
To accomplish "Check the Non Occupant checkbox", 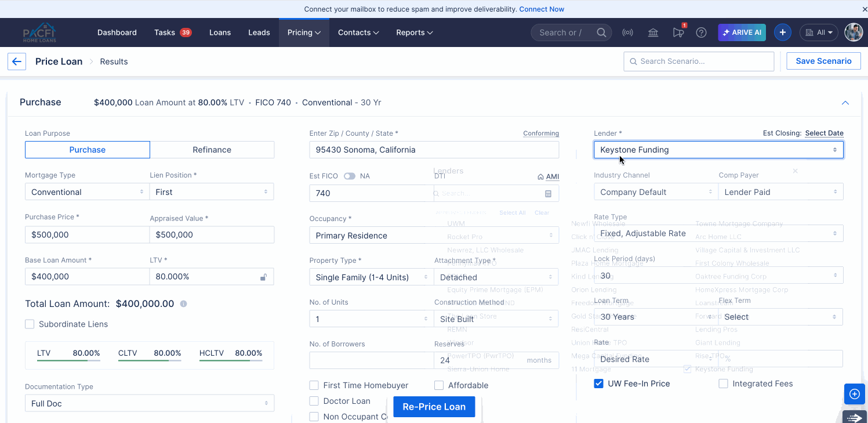I will [314, 417].
